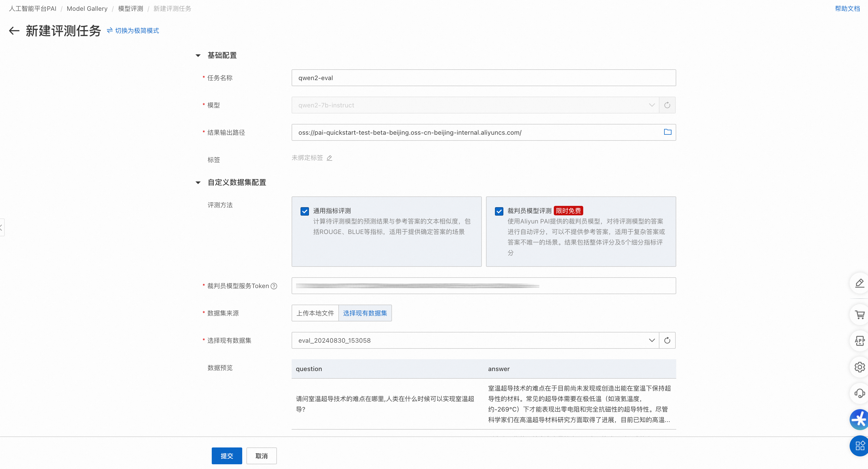The width and height of the screenshot is (868, 469).
Task: Click the 新建评测任务 breadcrumb text
Action: (x=172, y=8)
